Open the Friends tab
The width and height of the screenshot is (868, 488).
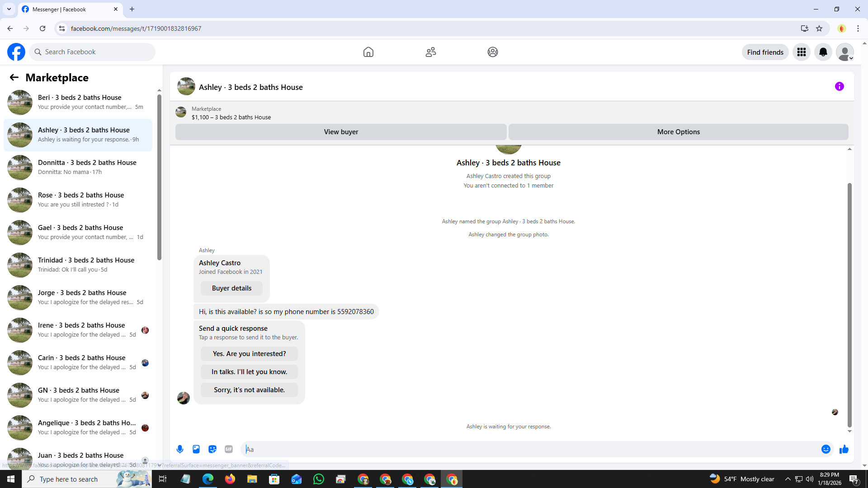click(x=430, y=52)
